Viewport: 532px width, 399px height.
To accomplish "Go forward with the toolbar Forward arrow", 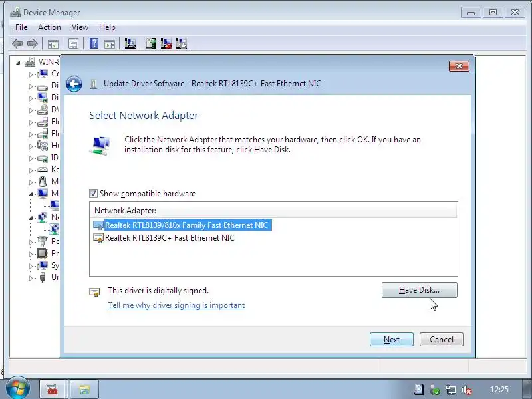I will tap(32, 43).
